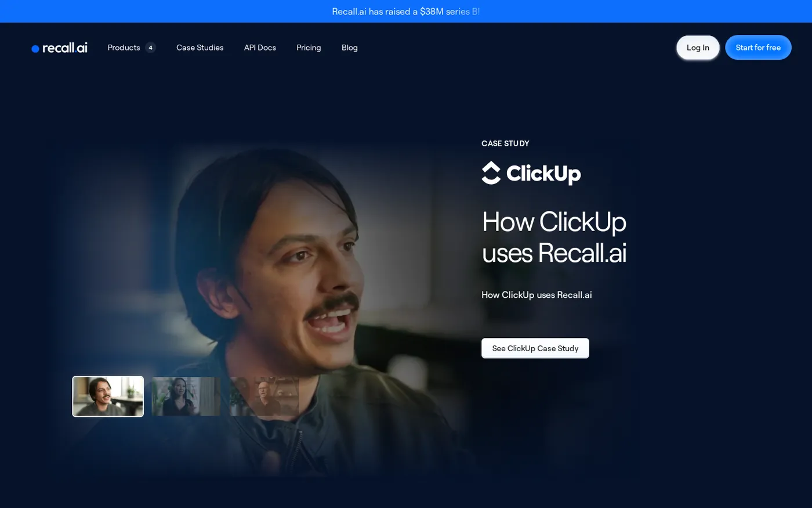Click the ClickUp logo
This screenshot has height=508, width=812.
[531, 173]
